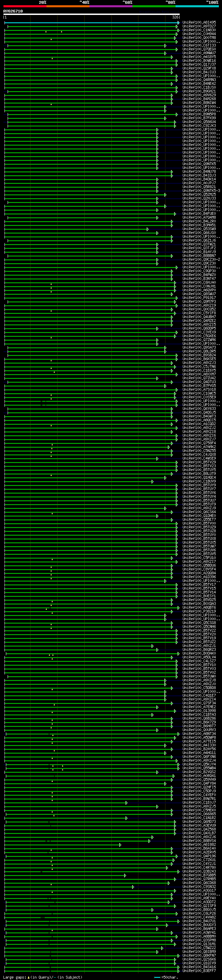Open hit UniRef100_Q00TM8
The height and width of the screenshot is (980, 222).
[199, 38]
